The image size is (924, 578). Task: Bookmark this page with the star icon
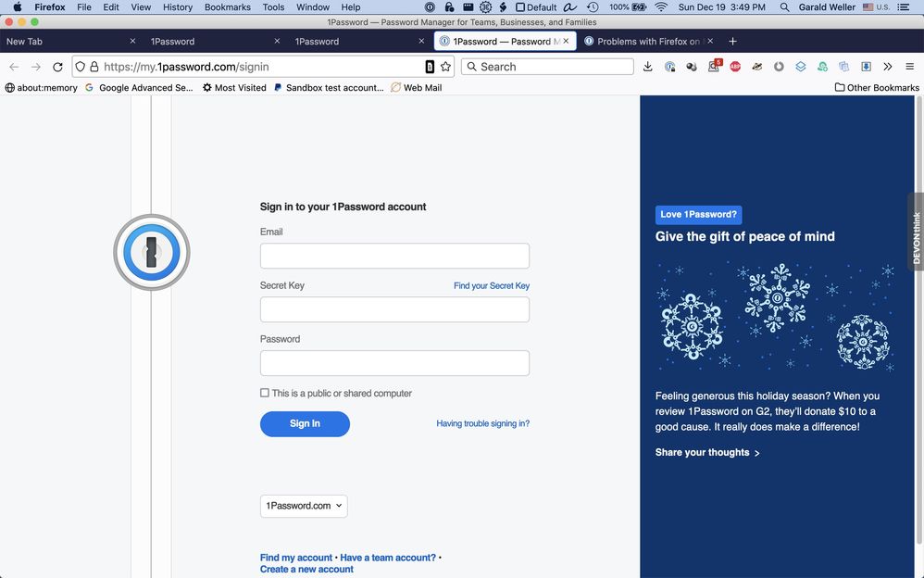[x=445, y=67]
